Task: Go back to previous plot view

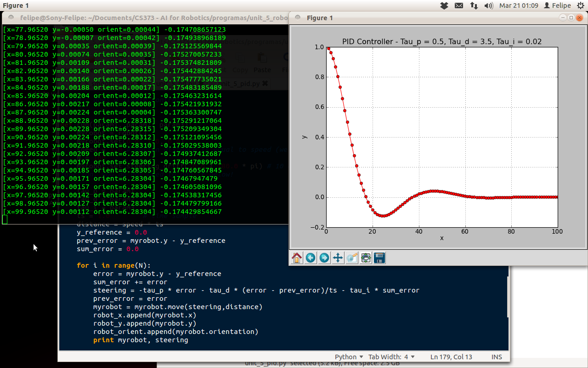Action: tap(311, 258)
